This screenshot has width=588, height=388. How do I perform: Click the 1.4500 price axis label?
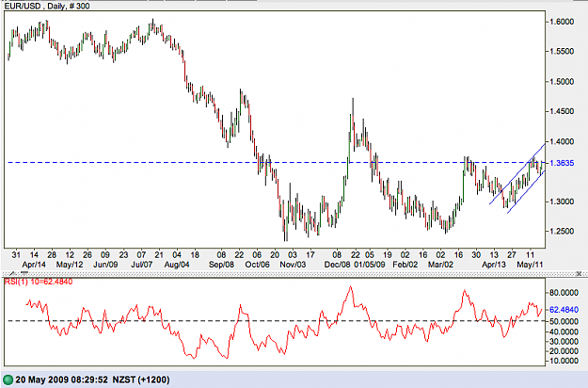[562, 111]
